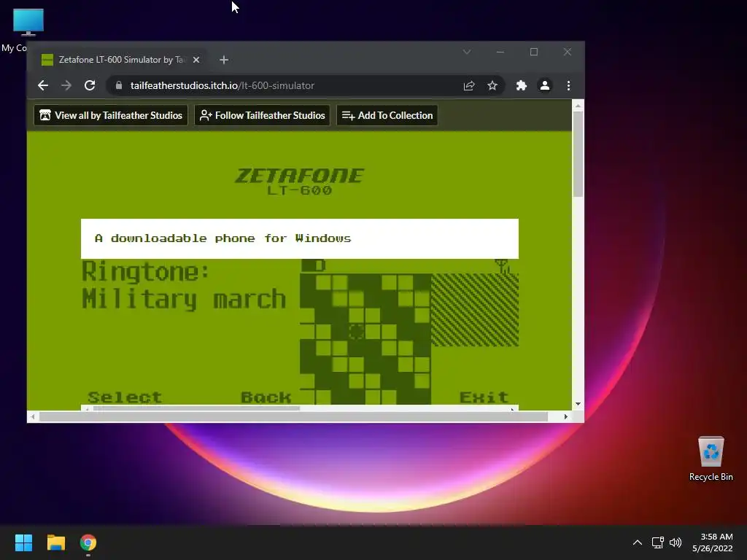Follow Tailfeather Studios
747x560 pixels.
[262, 115]
